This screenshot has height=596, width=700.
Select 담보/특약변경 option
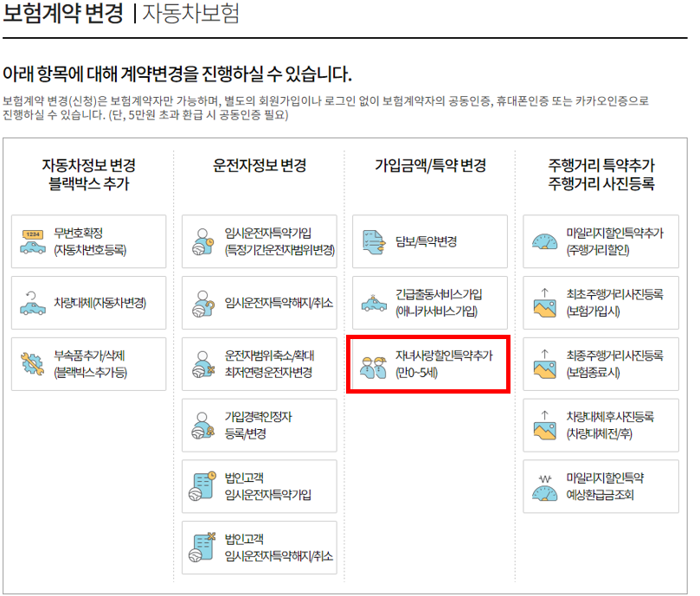click(430, 241)
